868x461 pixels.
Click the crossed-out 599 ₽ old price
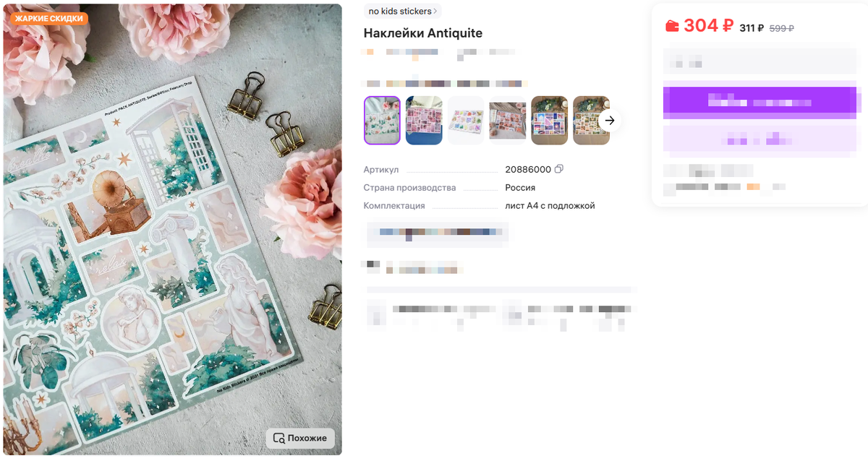tap(782, 28)
